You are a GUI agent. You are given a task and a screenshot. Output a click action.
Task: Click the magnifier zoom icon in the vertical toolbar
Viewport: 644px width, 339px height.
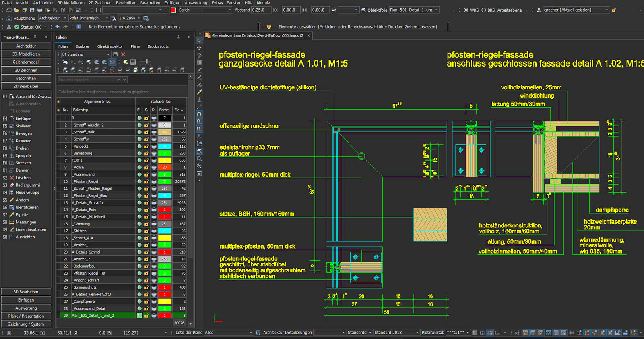coord(199,158)
